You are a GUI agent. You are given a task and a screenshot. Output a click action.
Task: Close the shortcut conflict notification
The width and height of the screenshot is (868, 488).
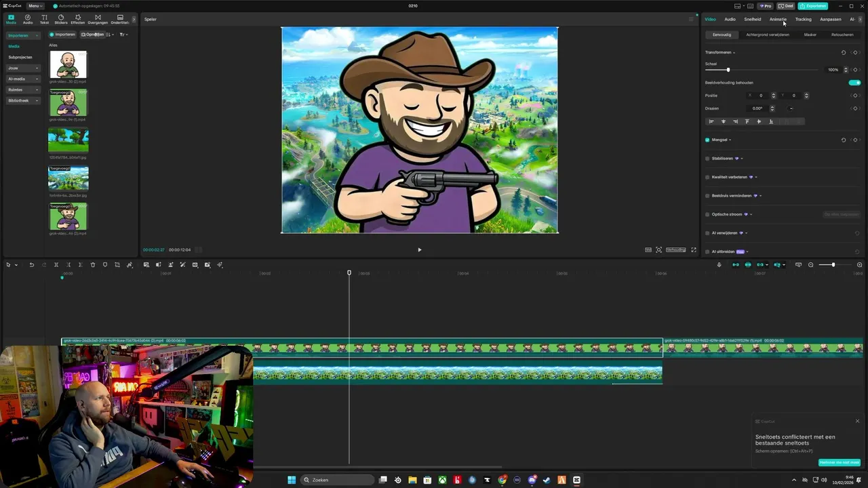click(857, 421)
